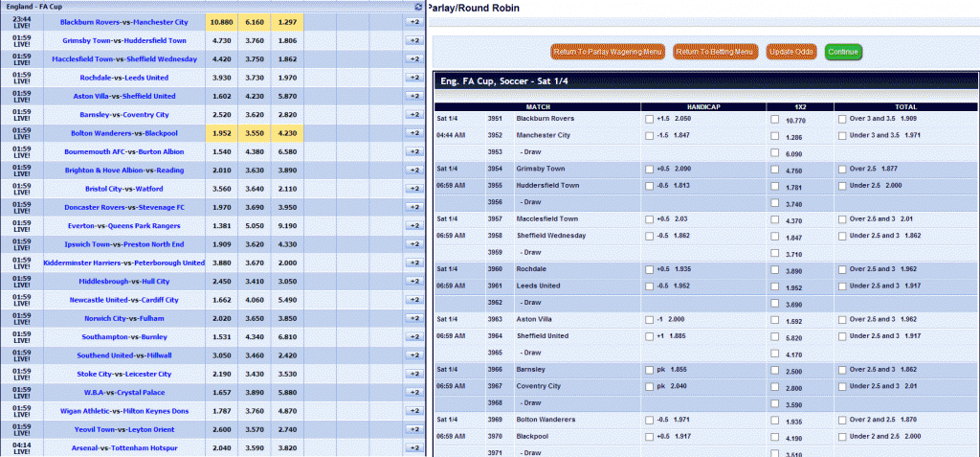
Task: Tick the Huddersfield Town 1X2 1.781 checkbox
Action: coord(775,186)
